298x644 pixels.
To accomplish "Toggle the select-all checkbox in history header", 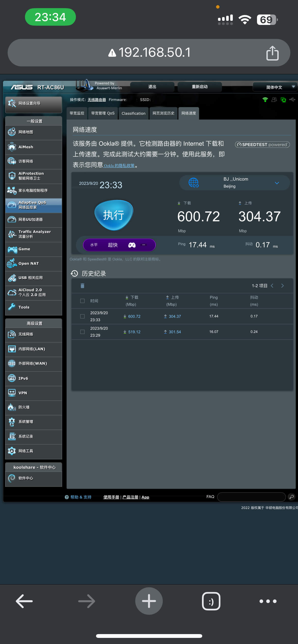I will [x=82, y=301].
